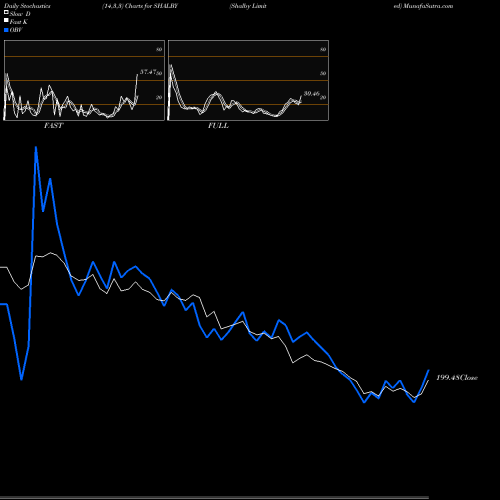The height and width of the screenshot is (500, 500).
Task: Click the 80 level label in FAST chart
Action: [159, 49]
